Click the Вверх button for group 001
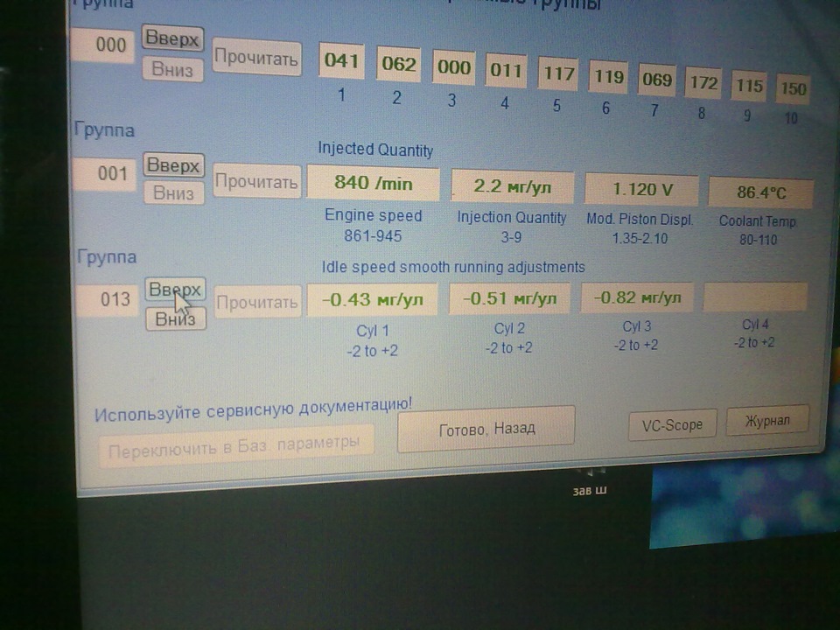This screenshot has height=630, width=840. pyautogui.click(x=173, y=165)
